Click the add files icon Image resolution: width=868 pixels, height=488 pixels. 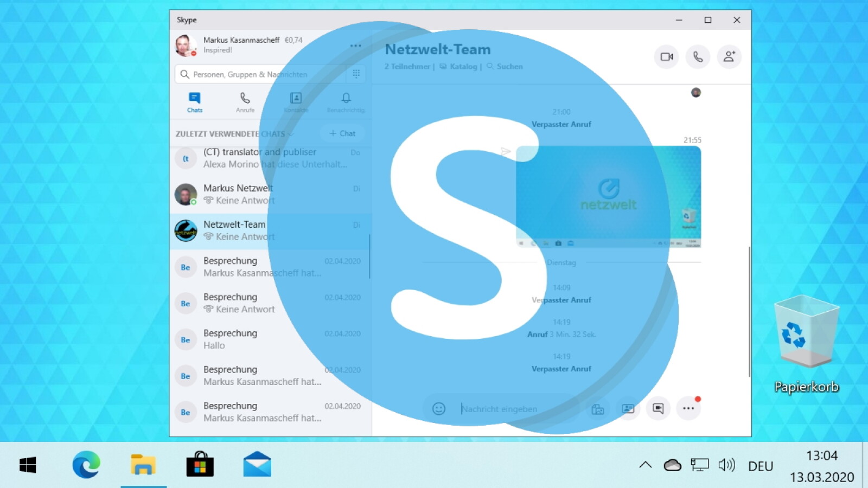(598, 409)
